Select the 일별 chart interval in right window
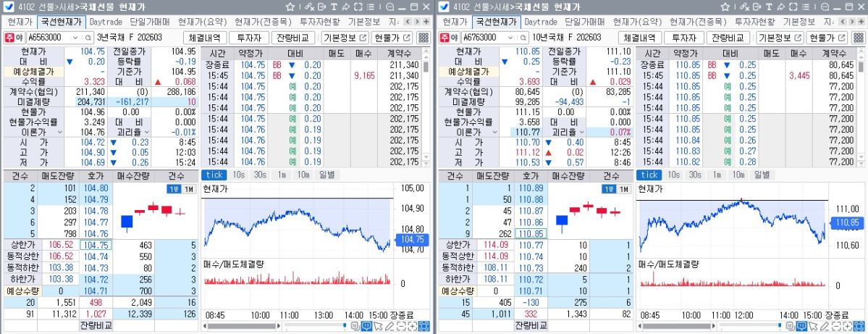The width and height of the screenshot is (868, 334). [x=761, y=175]
